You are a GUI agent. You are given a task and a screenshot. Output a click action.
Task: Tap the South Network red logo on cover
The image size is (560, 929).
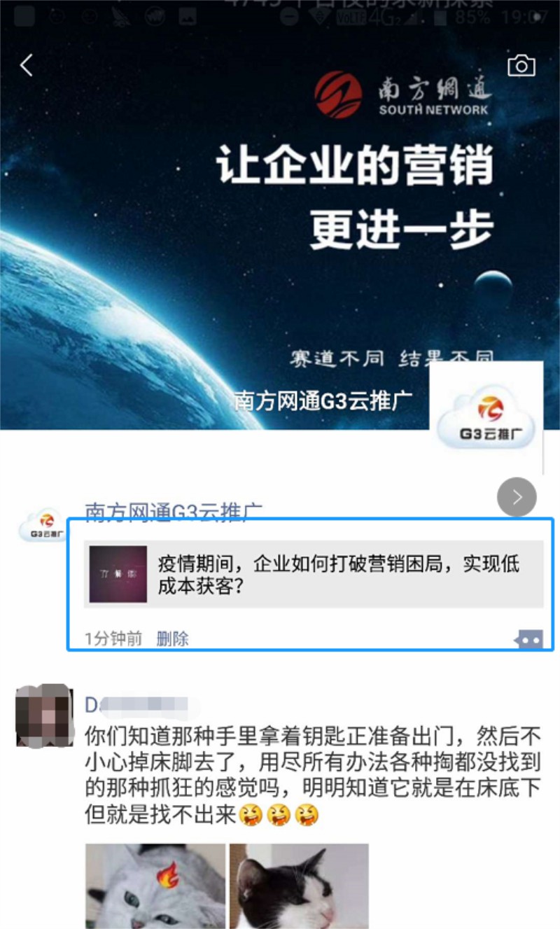tap(338, 95)
